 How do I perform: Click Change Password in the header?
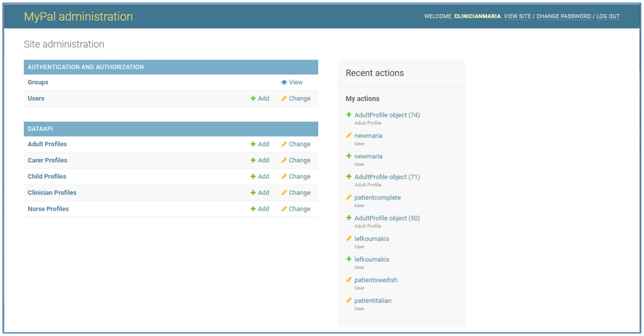pyautogui.click(x=563, y=16)
